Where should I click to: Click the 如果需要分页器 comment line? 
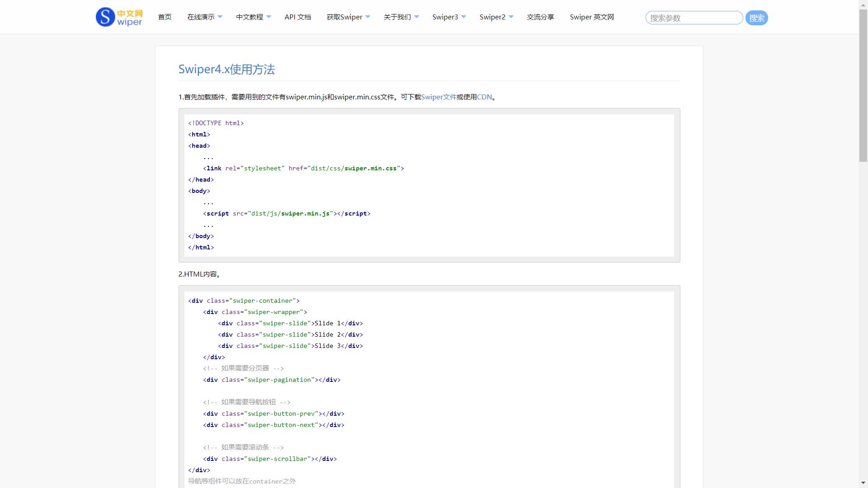[243, 368]
